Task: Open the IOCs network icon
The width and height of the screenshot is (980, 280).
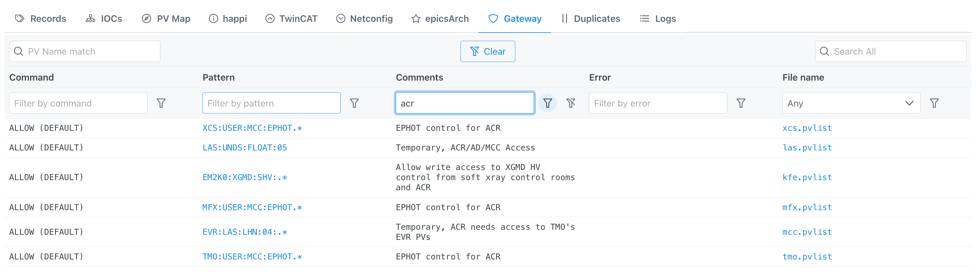Action: [x=90, y=18]
